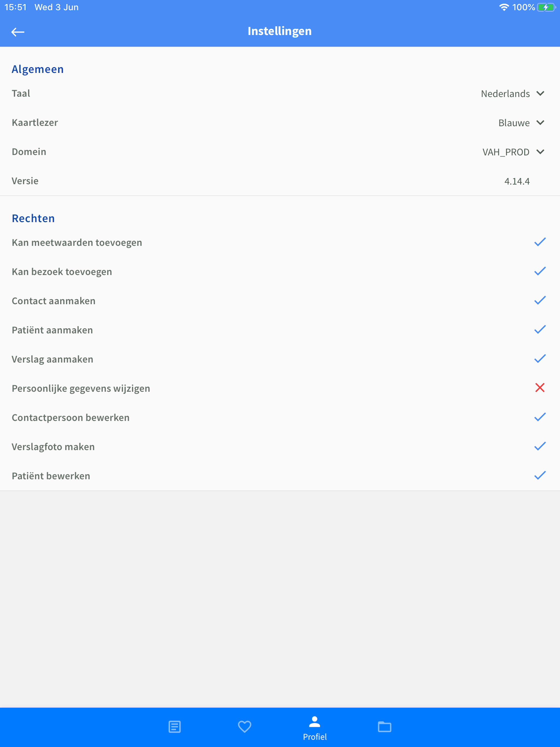
Task: Expand the Taal dropdown showing Nederlands
Action: click(512, 94)
